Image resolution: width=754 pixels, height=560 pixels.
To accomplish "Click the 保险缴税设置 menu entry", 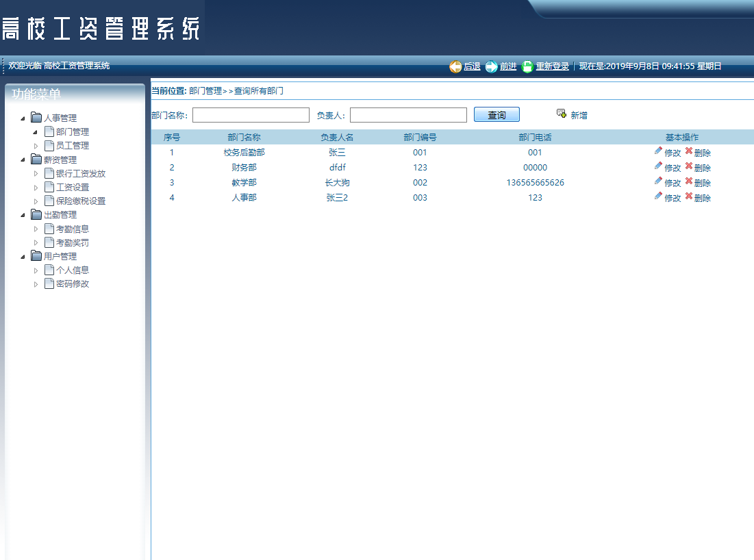I will 81,201.
